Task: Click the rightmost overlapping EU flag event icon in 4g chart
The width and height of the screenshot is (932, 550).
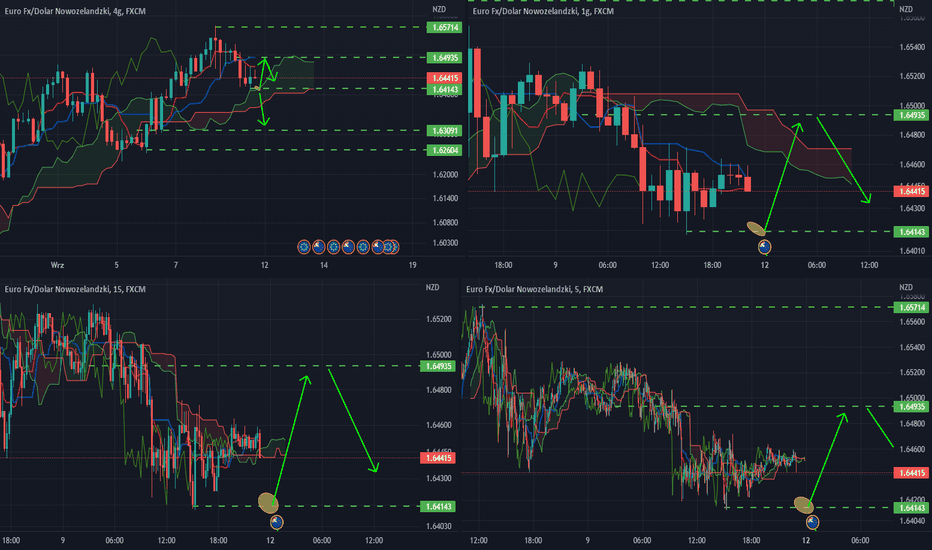Action: point(396,247)
